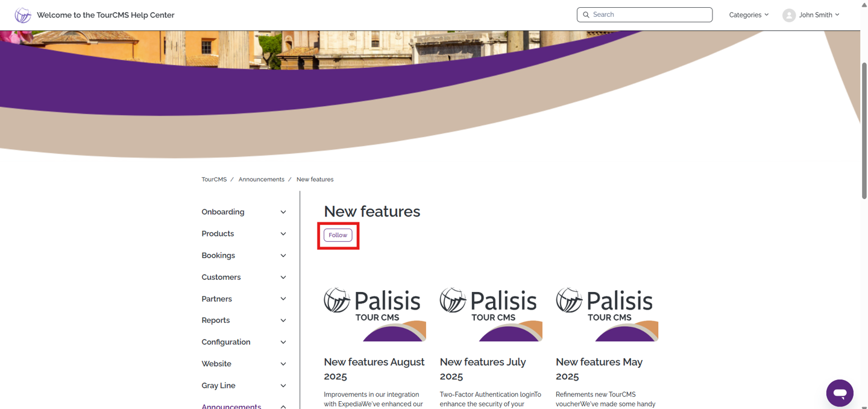The width and height of the screenshot is (868, 409).
Task: Click the Improvements in our integration excerpt
Action: tap(373, 399)
